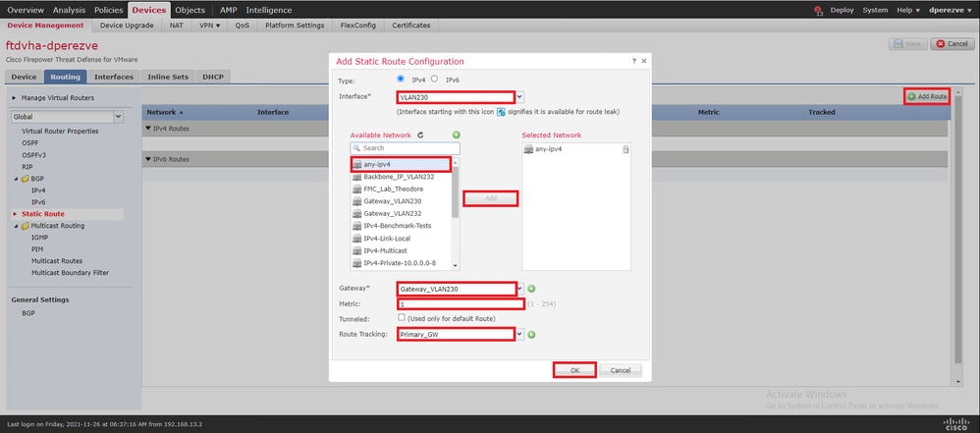The height and width of the screenshot is (433, 980).
Task: Switch to the NAT tab
Action: pos(176,26)
